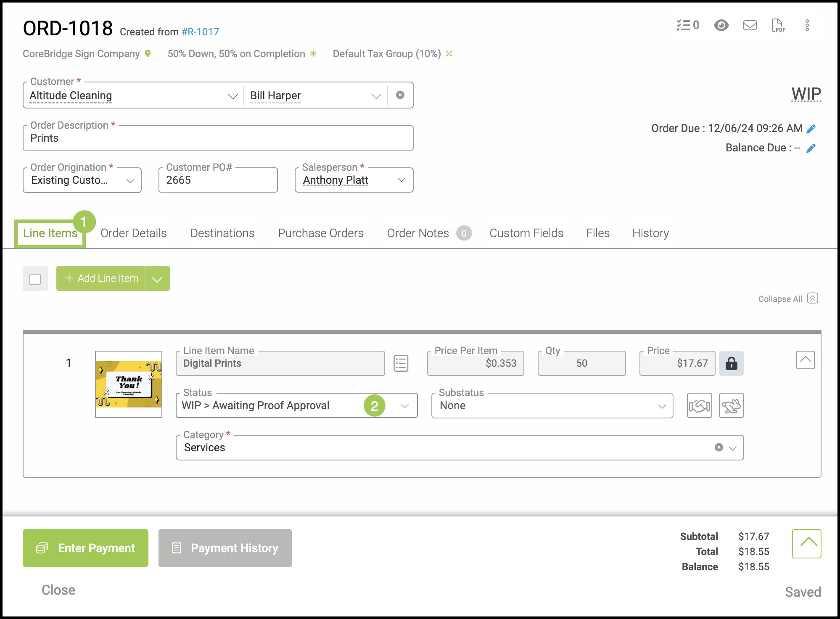
Task: Switch to the Order Details tab
Action: click(x=133, y=233)
